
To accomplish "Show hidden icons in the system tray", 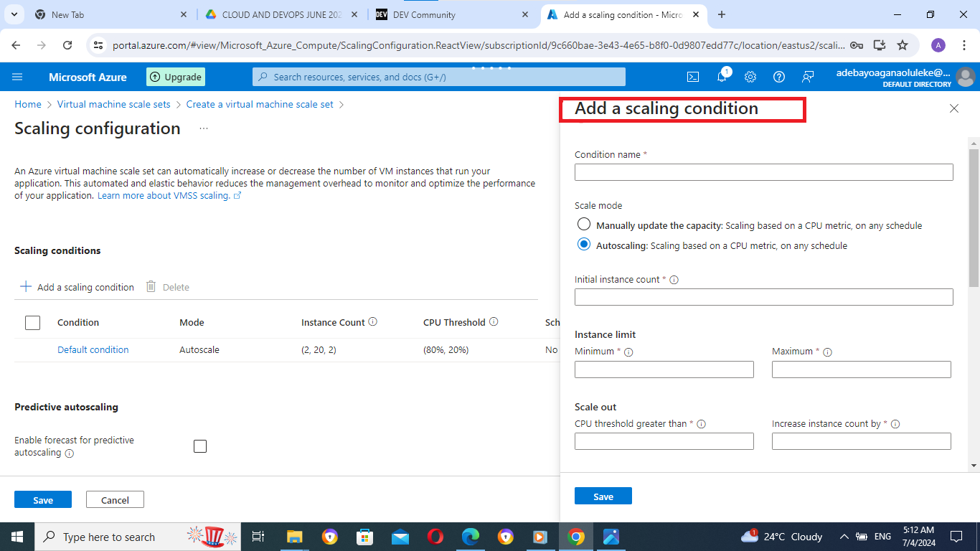I will click(844, 537).
